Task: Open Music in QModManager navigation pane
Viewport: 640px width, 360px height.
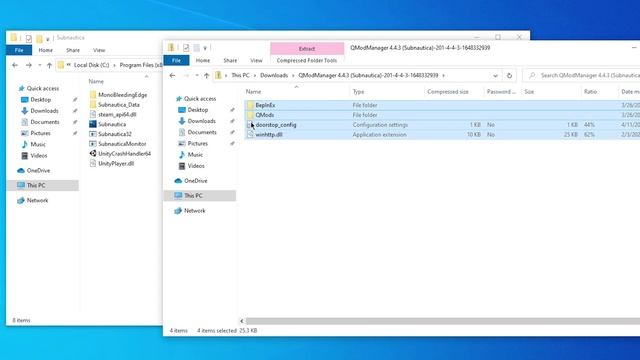Action: pyautogui.click(x=195, y=155)
